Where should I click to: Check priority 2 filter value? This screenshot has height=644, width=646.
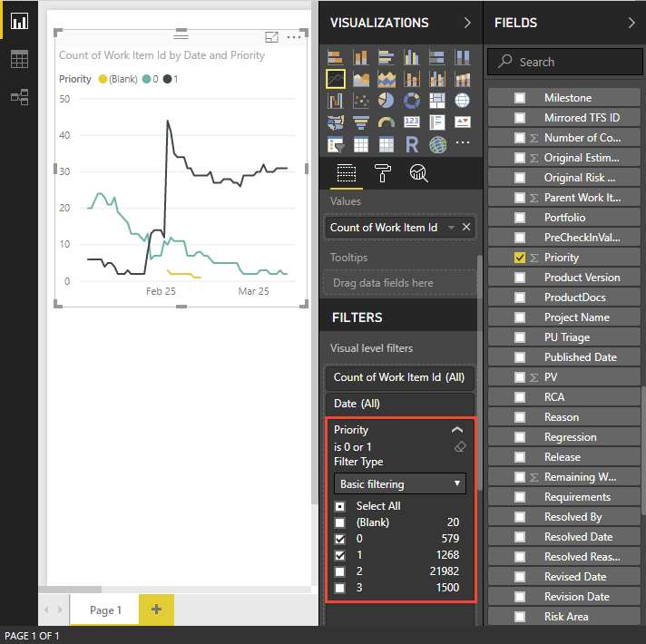340,571
